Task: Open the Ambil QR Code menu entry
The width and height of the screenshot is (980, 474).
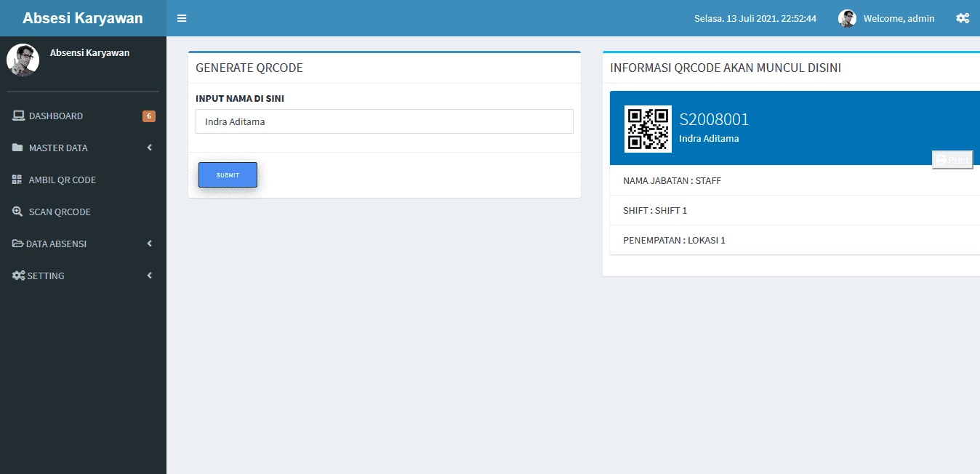Action: tap(62, 179)
